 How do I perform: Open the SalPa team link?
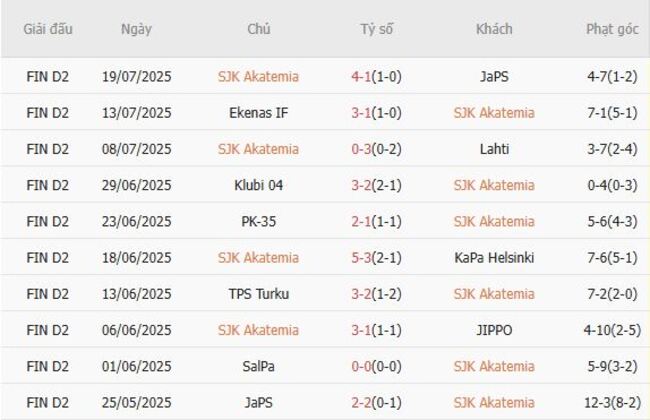[x=258, y=366]
